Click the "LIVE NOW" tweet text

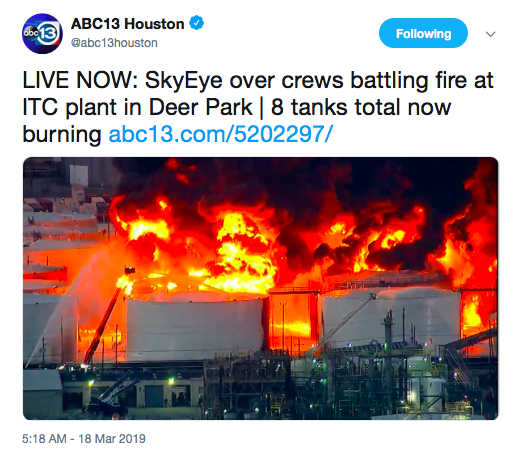(x=80, y=80)
